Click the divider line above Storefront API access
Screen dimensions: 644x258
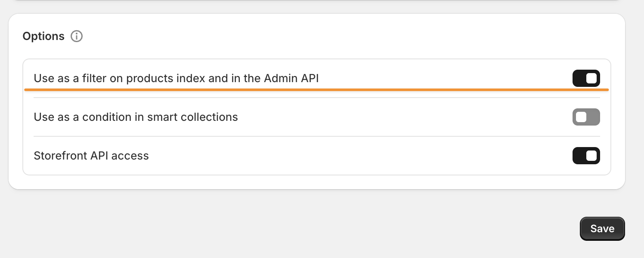pos(316,136)
